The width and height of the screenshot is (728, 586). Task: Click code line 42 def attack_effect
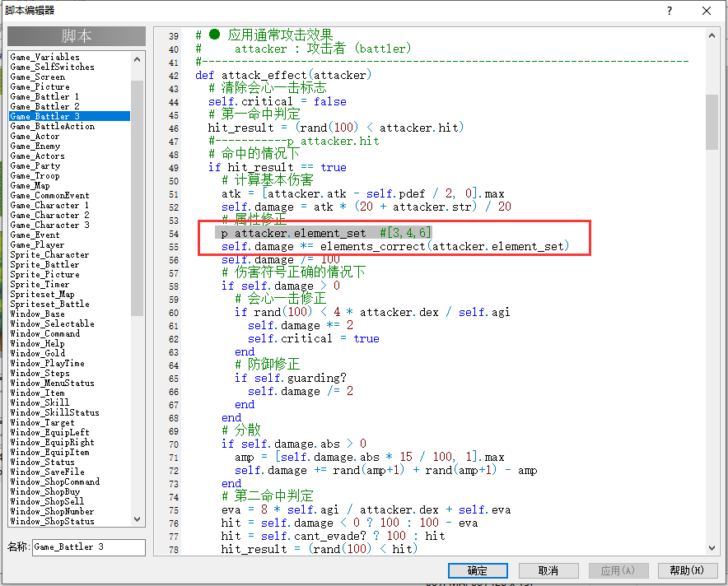(283, 75)
